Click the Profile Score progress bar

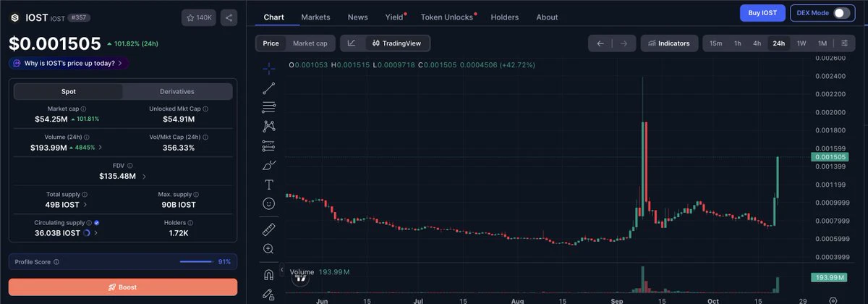[x=195, y=262]
